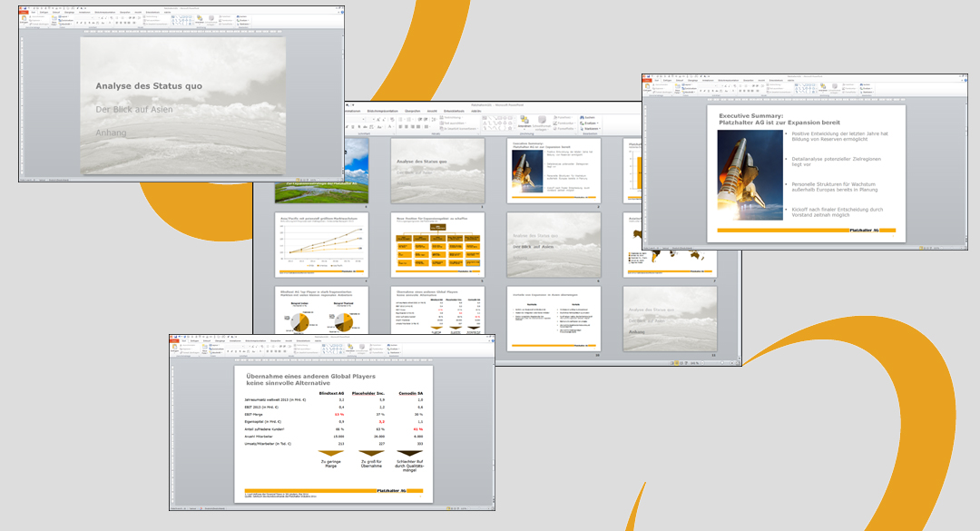This screenshot has height=531, width=980.
Task: Switch to the Ansicht tab in the center window
Action: (432, 111)
